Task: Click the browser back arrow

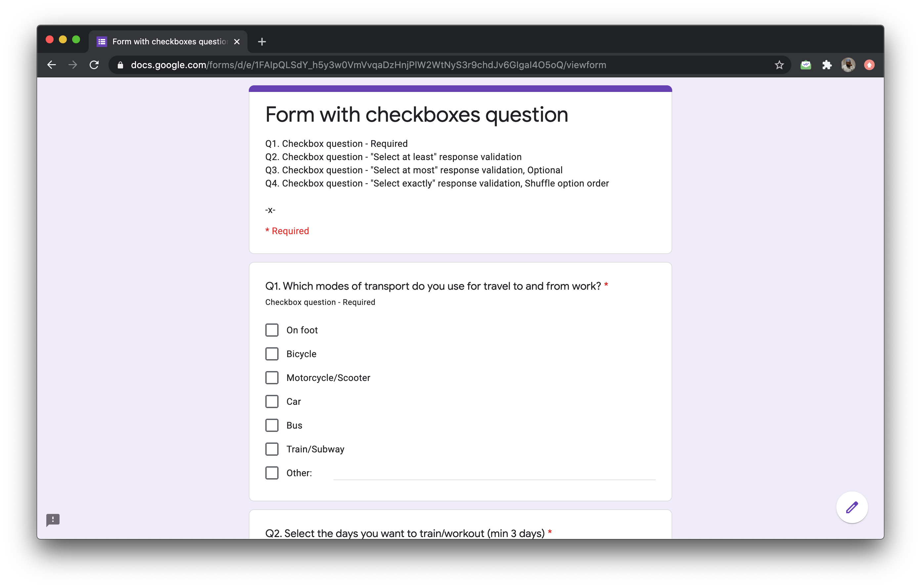Action: 52,65
